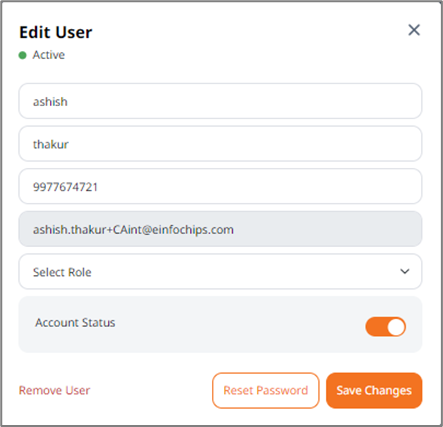Viewport: 443px width, 427px height.
Task: Click the word thakur in last name
Action: (51, 144)
